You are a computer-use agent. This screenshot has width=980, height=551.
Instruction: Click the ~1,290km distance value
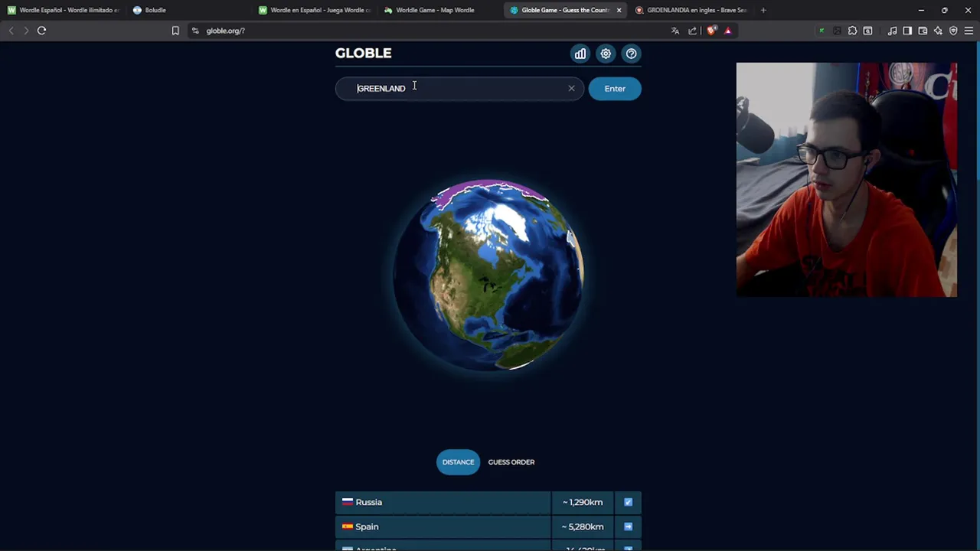coord(583,502)
